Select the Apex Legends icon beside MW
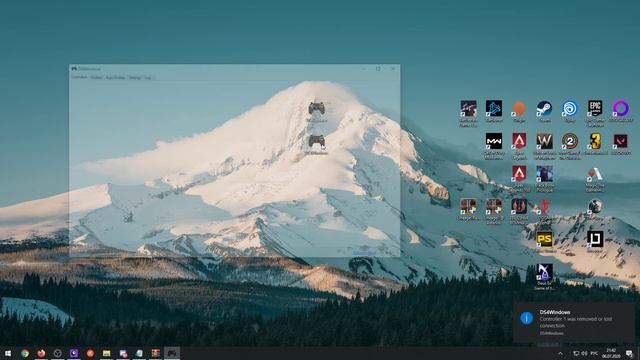The image size is (640, 360). pos(519,142)
